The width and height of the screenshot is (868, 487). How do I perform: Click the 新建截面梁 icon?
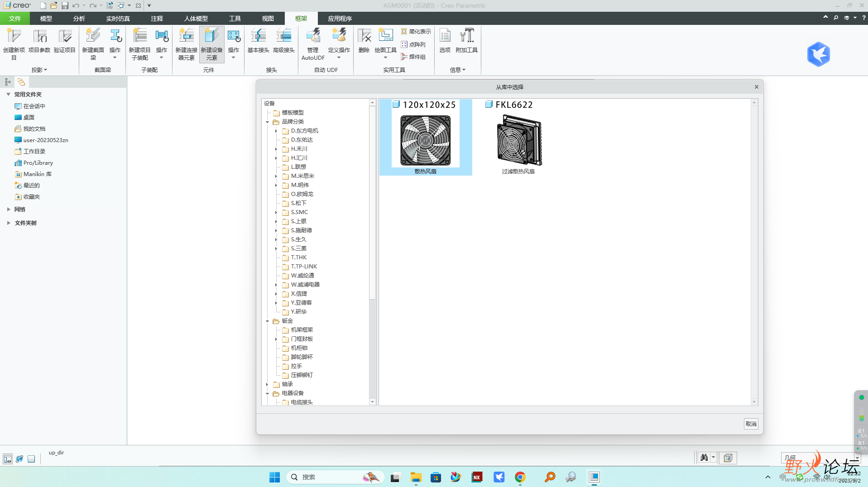(x=93, y=36)
